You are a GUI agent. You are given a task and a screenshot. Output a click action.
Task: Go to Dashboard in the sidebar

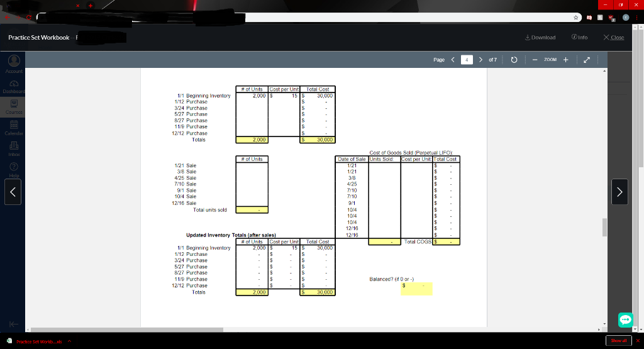pyautogui.click(x=14, y=87)
